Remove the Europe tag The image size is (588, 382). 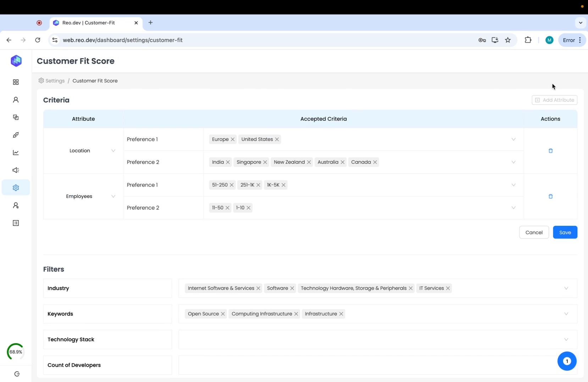click(x=233, y=139)
